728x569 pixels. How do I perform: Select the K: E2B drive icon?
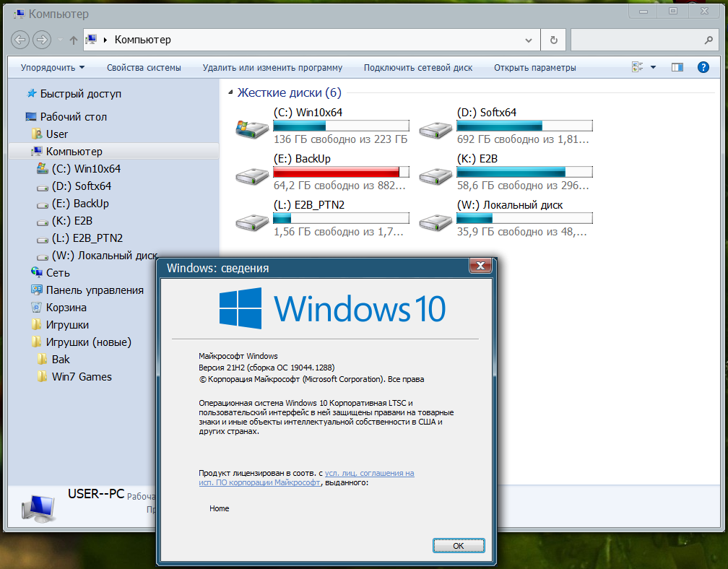pos(435,176)
